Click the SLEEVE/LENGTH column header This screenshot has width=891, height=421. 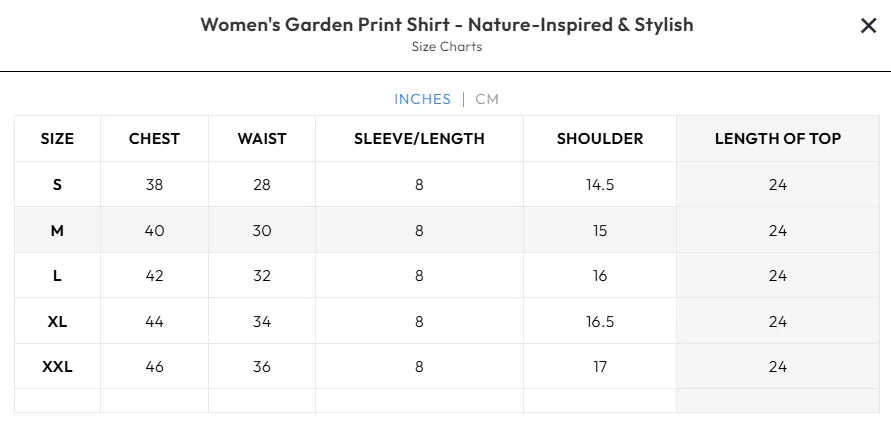(x=419, y=139)
